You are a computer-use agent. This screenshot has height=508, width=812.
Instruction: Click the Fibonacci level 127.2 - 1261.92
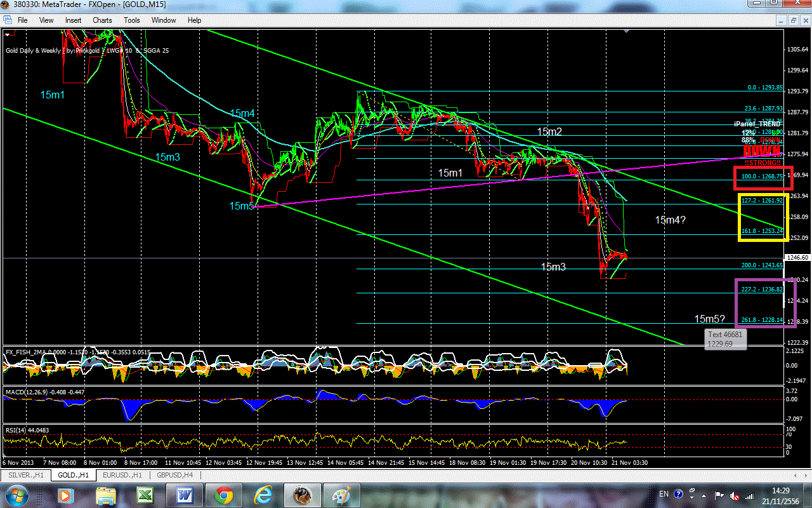point(763,200)
